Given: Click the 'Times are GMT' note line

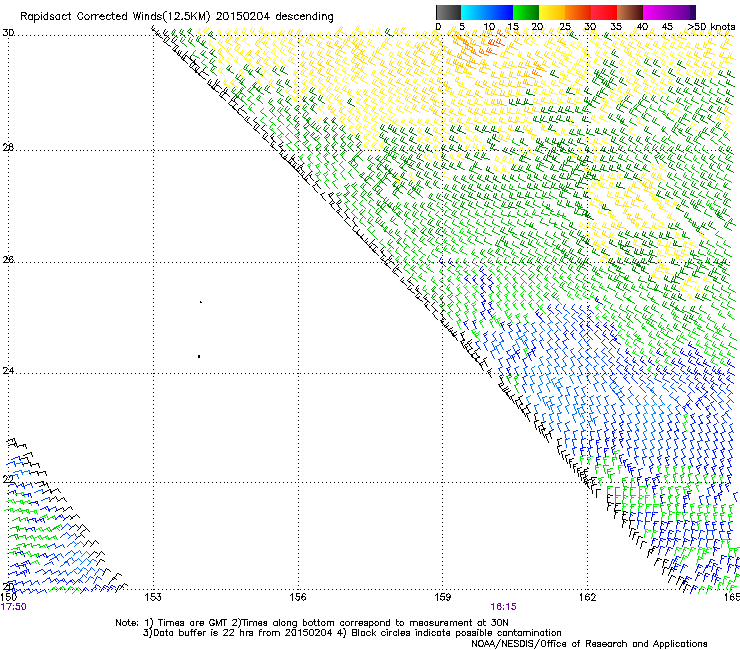Looking at the screenshot, I should click(x=312, y=623).
